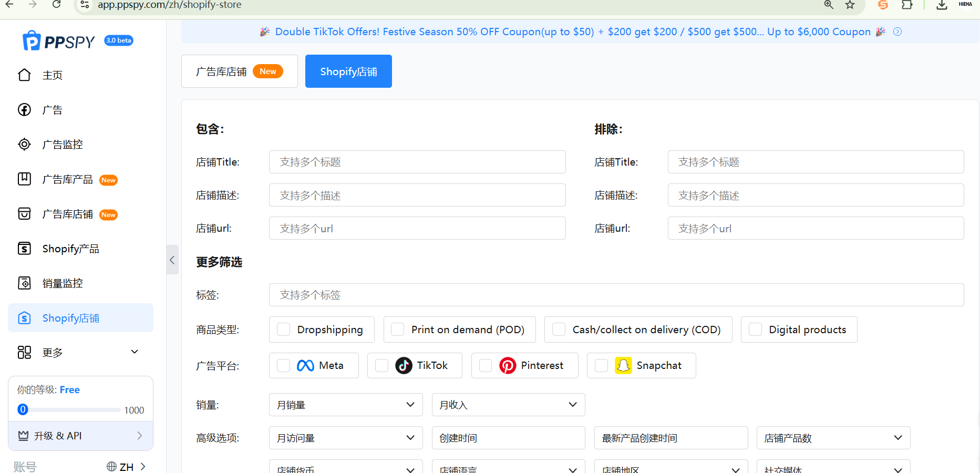
Task: Click the 标签 input field
Action: 616,295
